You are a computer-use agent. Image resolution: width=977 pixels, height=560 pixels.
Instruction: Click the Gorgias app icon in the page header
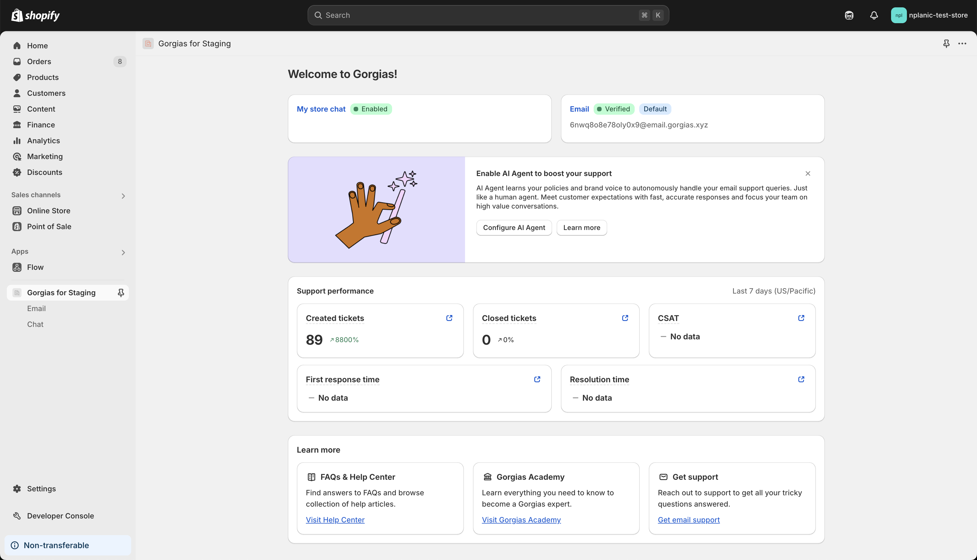coord(148,44)
